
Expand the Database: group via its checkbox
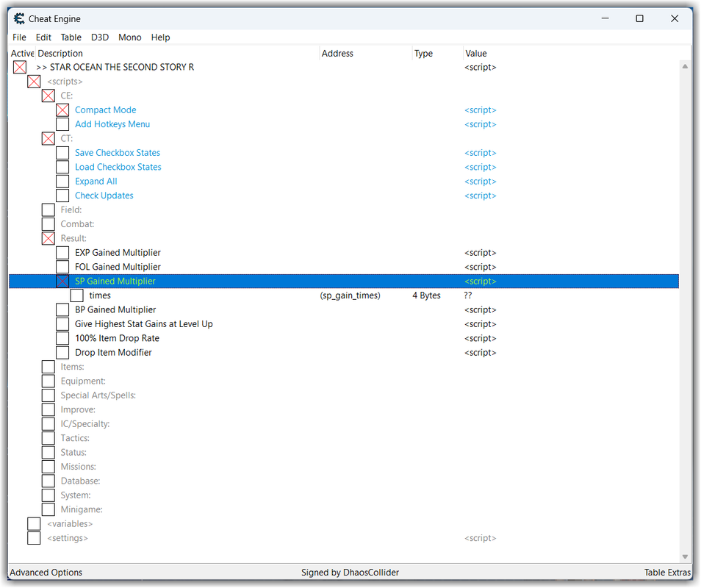(x=48, y=481)
